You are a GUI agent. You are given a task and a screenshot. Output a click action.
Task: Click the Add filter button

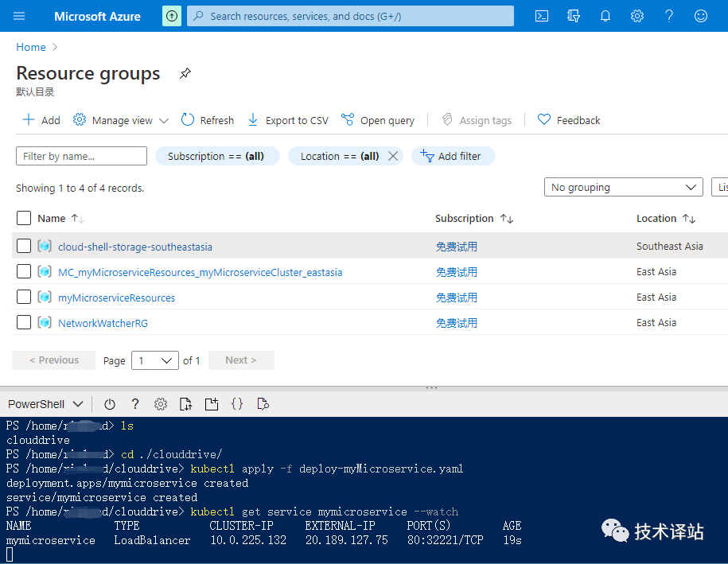454,156
